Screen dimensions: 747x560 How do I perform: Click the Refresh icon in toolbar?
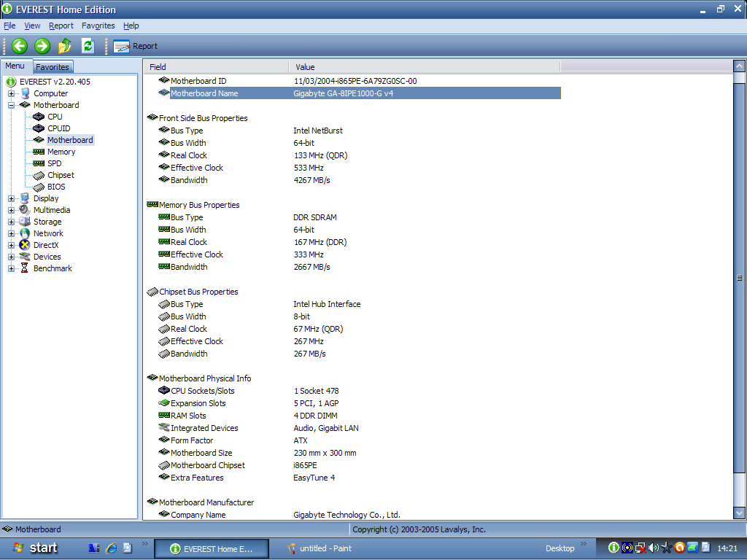(88, 46)
